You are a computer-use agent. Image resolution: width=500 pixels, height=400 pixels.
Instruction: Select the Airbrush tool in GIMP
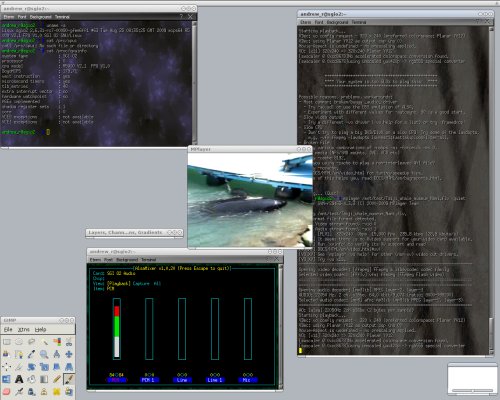[19, 391]
